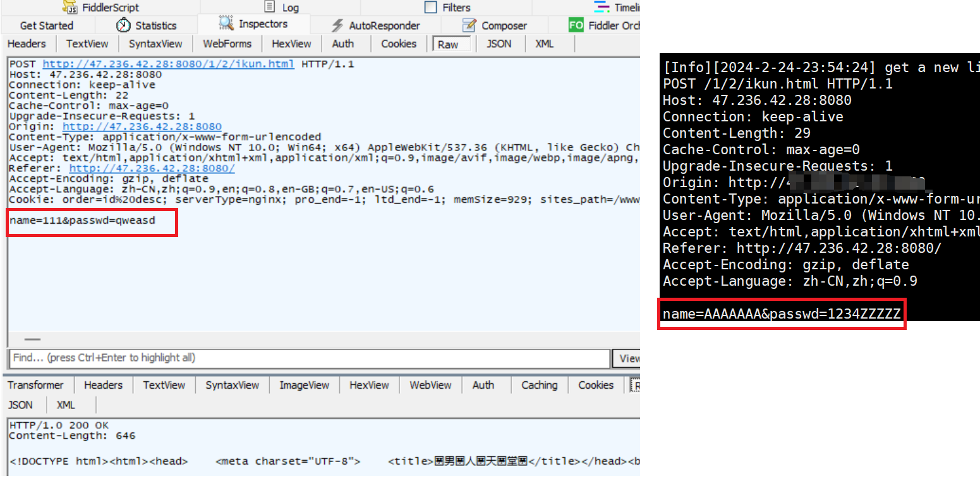Screen dimensions: 980x488
Task: Select response XML tab in lower row
Action: pyautogui.click(x=66, y=405)
